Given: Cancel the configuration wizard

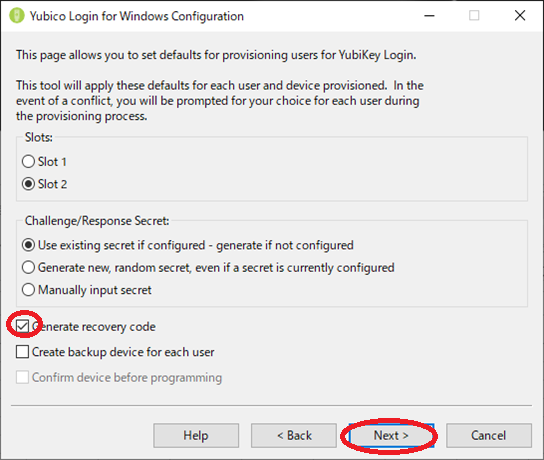Looking at the screenshot, I should click(489, 435).
